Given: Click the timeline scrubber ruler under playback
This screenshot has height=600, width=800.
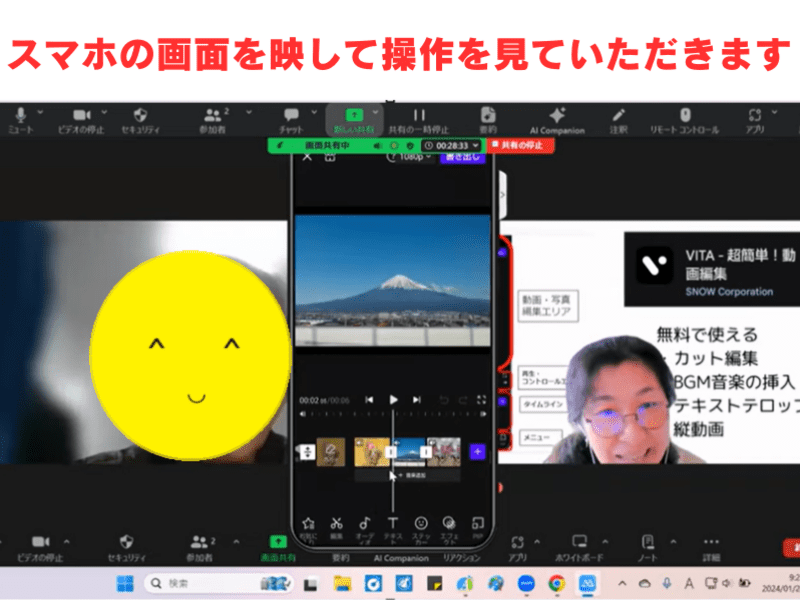Looking at the screenshot, I should [393, 414].
